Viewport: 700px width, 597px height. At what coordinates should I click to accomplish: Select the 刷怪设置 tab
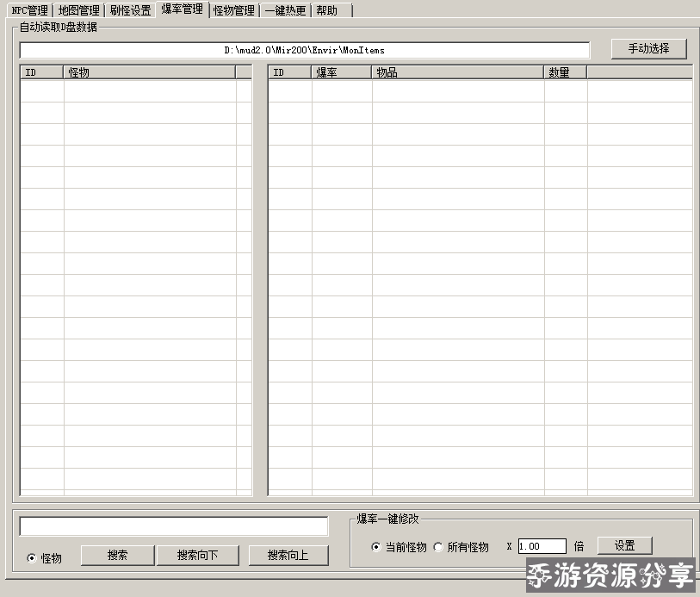[x=130, y=11]
